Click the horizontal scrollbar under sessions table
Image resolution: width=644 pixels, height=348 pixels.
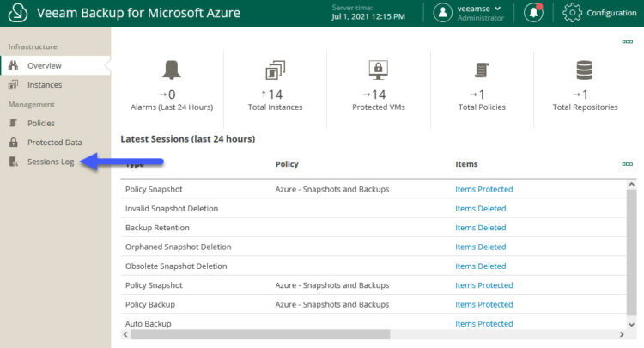tap(260, 334)
